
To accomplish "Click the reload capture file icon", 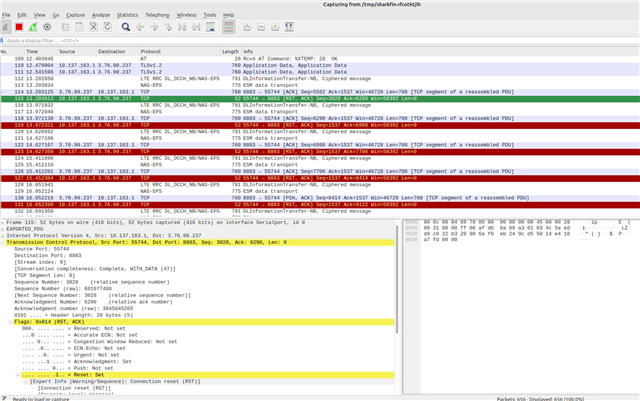I will tap(107, 27).
